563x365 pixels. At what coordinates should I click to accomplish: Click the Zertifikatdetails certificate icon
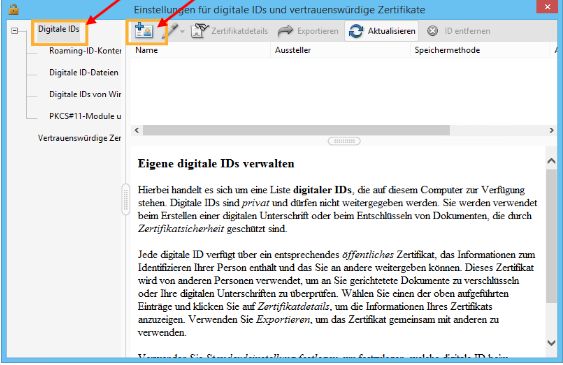click(199, 31)
